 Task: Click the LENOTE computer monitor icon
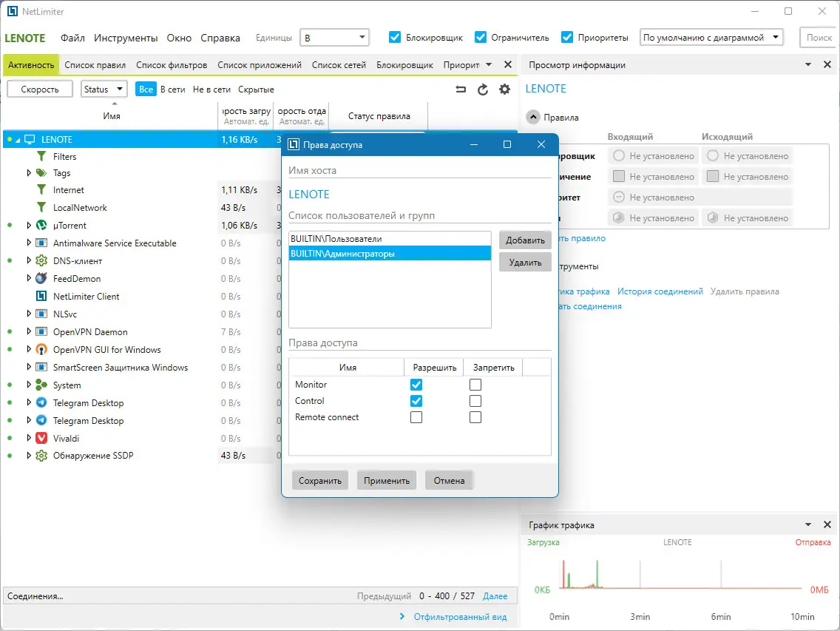click(30, 139)
